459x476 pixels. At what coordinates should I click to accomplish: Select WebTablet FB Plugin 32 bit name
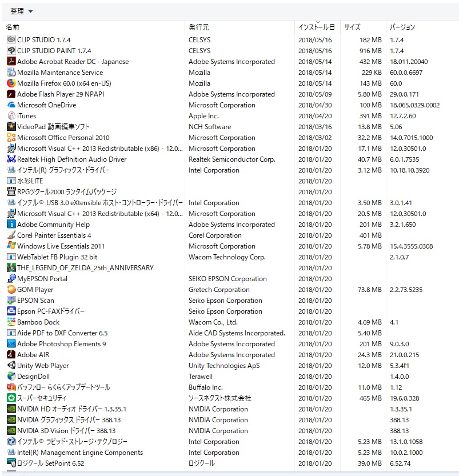[57, 257]
